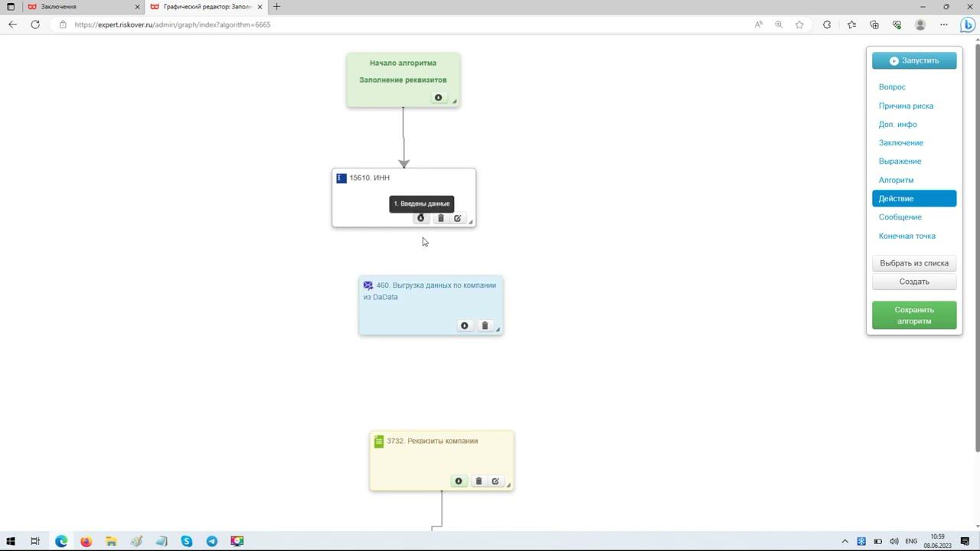The width and height of the screenshot is (980, 551).
Task: Open browser essentials heart icon
Action: (897, 24)
